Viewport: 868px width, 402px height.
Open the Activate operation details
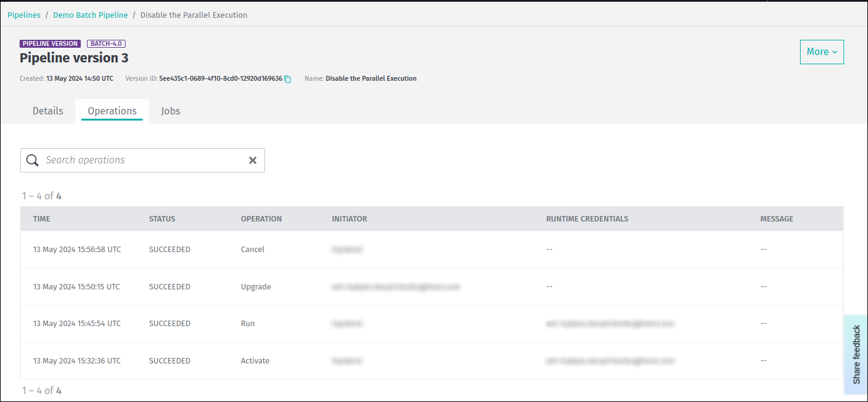pos(255,360)
